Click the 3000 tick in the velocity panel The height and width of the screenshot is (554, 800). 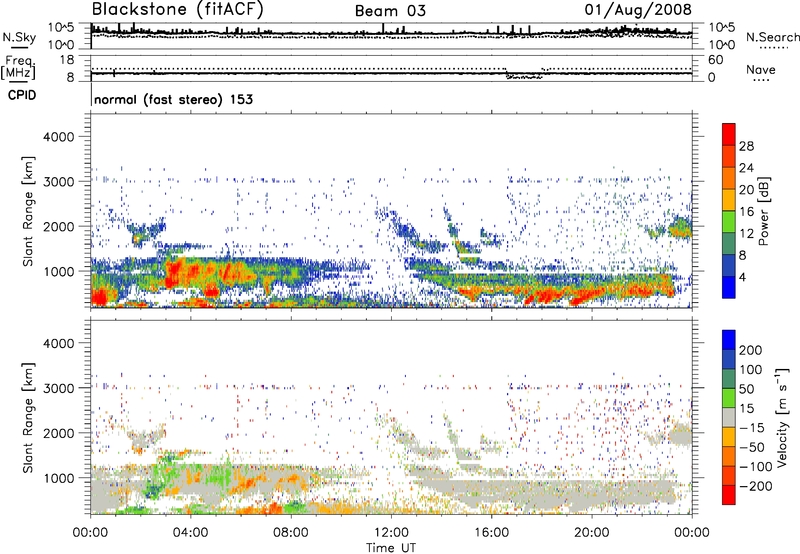(58, 388)
